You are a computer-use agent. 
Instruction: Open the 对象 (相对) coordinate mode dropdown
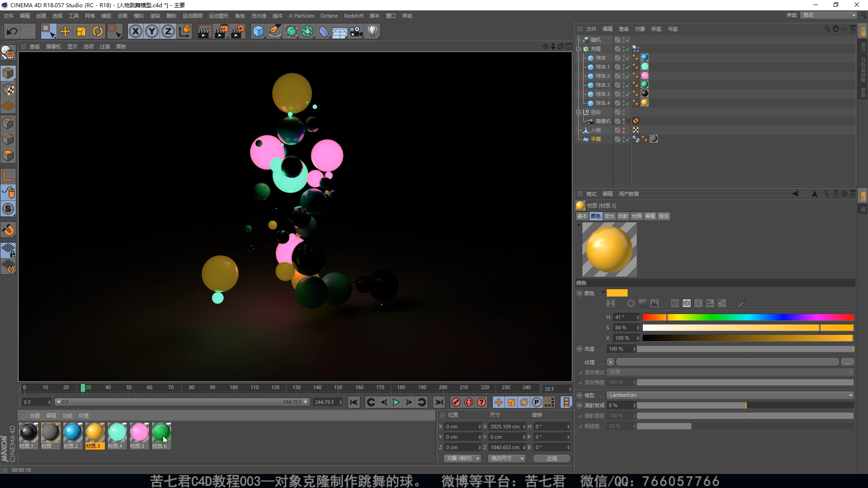pos(463,458)
